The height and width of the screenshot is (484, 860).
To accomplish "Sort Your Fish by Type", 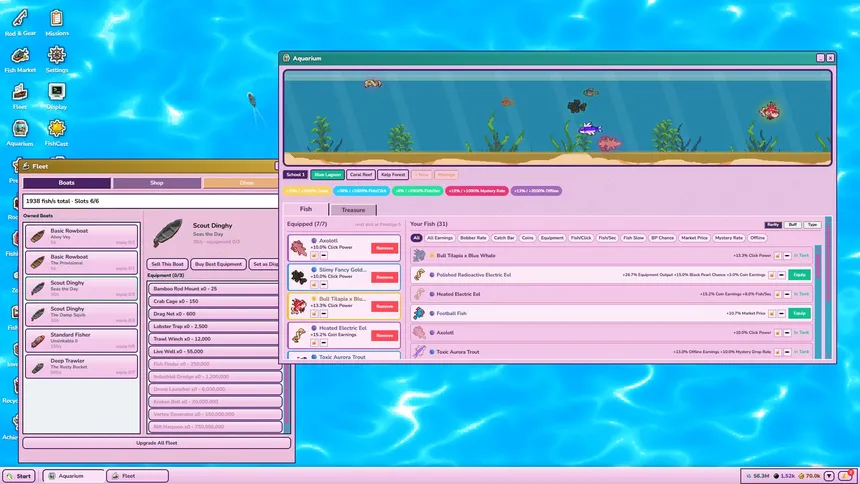I will (812, 224).
